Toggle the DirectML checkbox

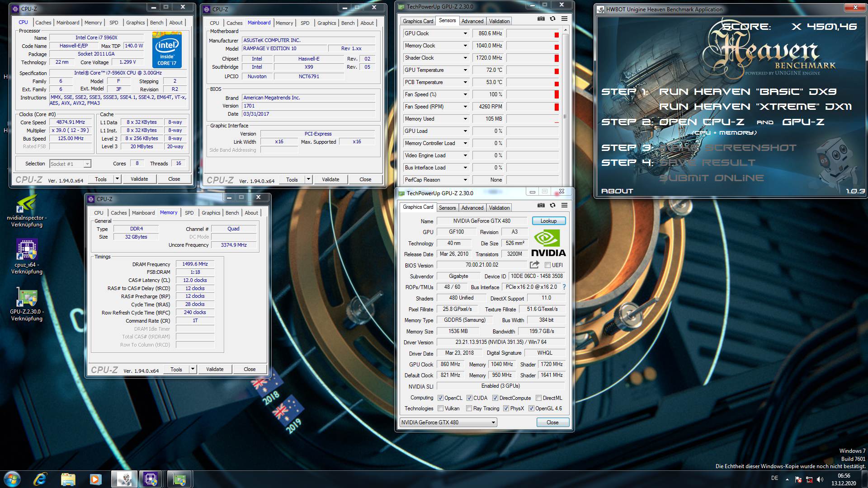[x=538, y=398]
